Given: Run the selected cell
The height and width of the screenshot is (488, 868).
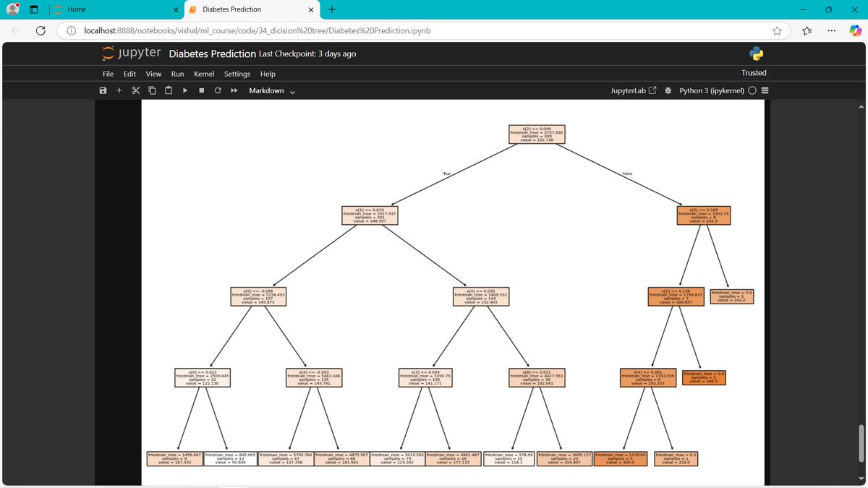Looking at the screenshot, I should click(185, 90).
